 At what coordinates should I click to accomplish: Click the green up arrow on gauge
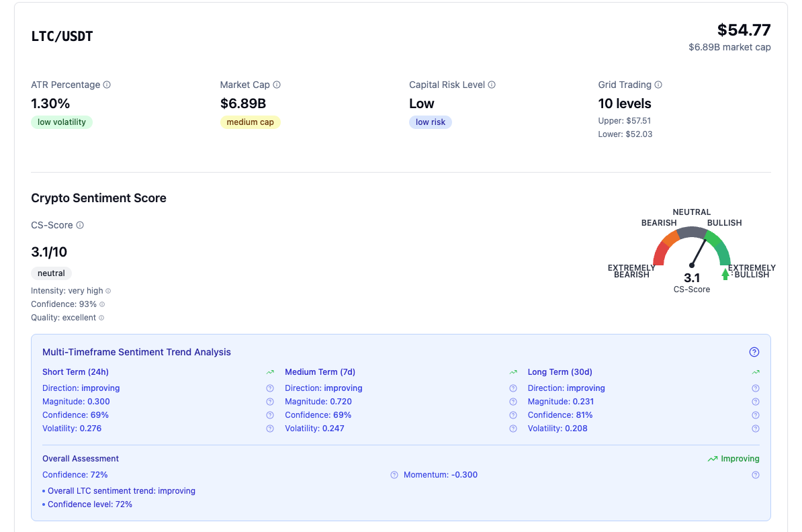point(725,275)
